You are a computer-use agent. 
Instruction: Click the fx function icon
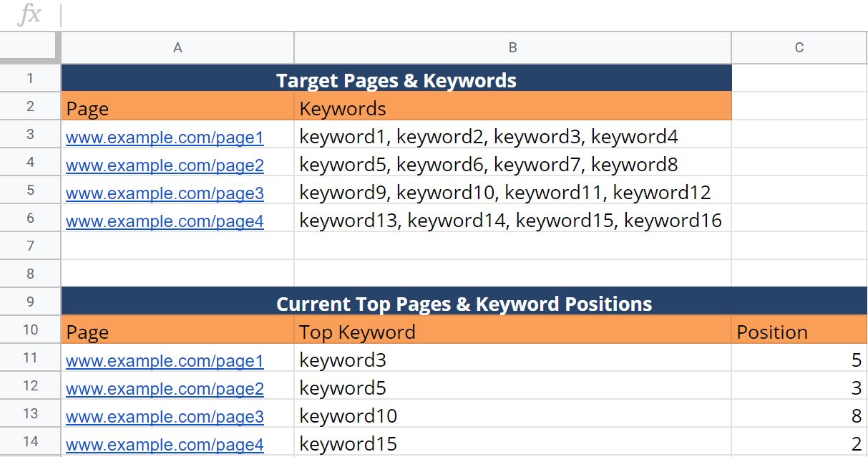click(29, 15)
